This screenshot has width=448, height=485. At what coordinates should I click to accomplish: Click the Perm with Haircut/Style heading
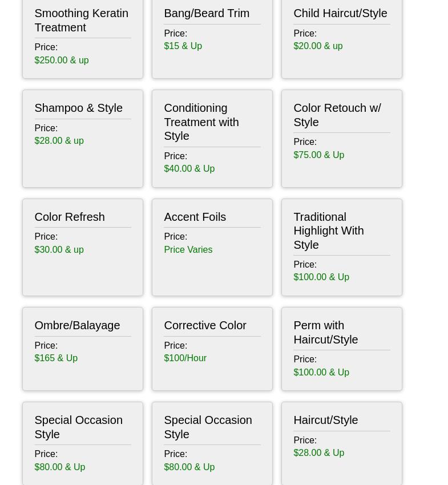325,332
